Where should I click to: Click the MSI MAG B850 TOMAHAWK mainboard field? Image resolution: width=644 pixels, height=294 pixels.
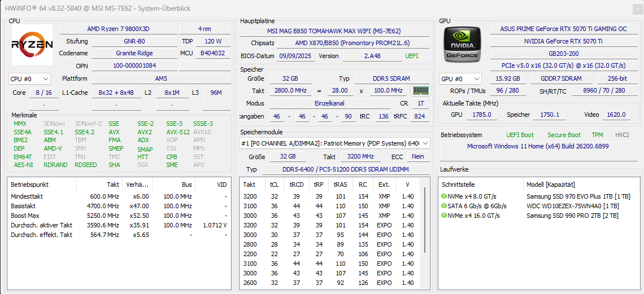[x=334, y=31]
